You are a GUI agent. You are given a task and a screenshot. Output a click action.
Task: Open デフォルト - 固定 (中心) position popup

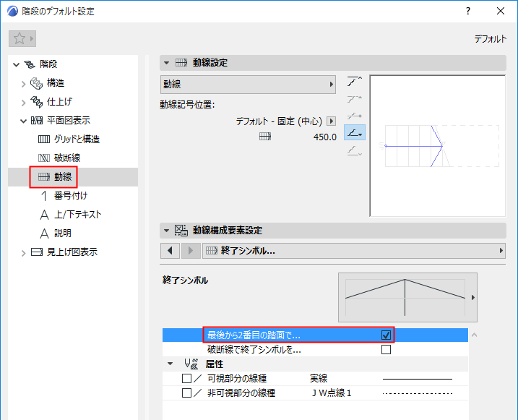[x=332, y=121]
